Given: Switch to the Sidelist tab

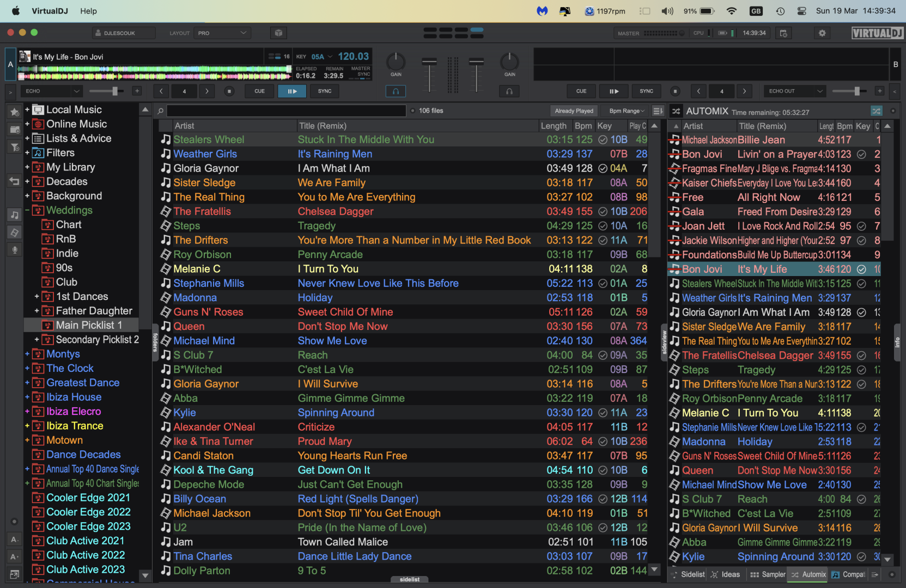Looking at the screenshot, I should click(x=688, y=574).
